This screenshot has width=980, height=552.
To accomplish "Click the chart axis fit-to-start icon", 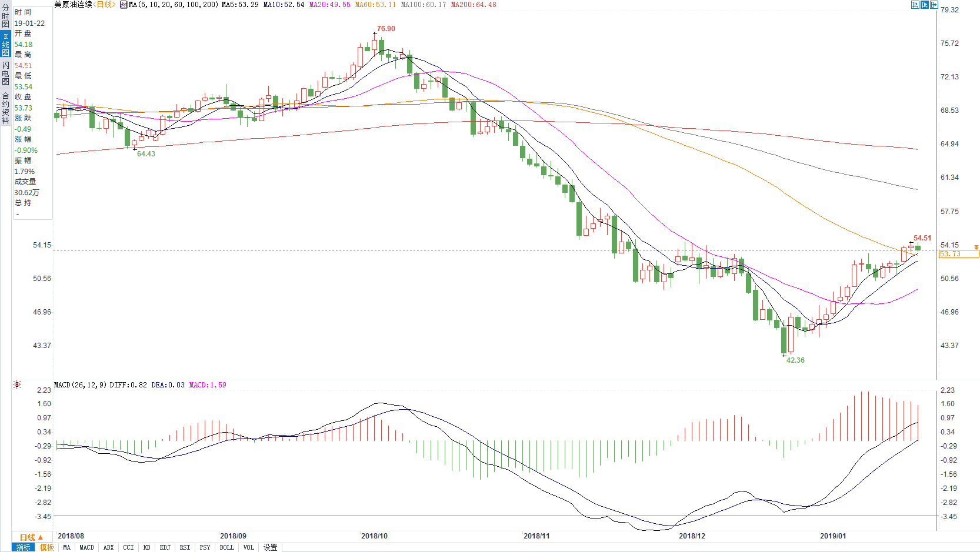I will (915, 5).
